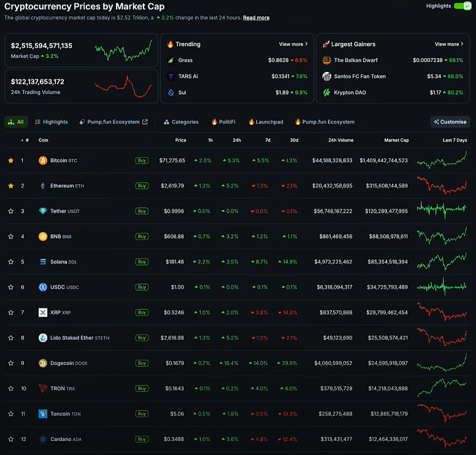Sort table by rank number column
The height and width of the screenshot is (455, 476).
coord(25,140)
